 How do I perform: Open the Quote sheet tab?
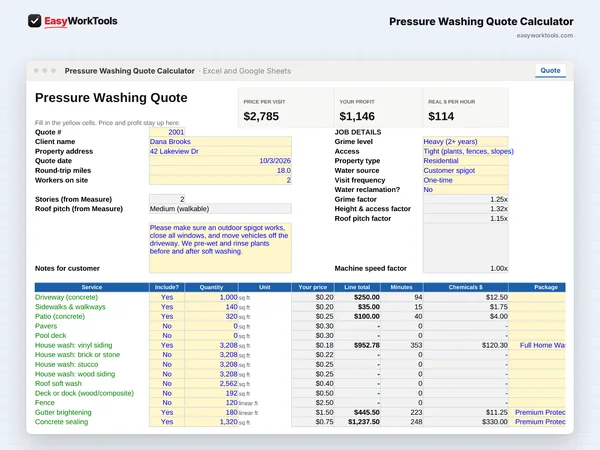point(550,70)
